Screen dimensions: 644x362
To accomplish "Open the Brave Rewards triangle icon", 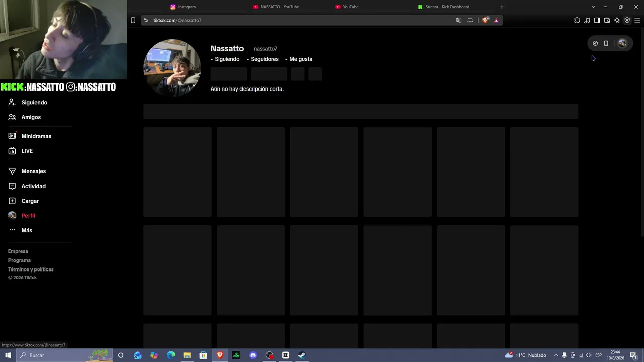I will (x=496, y=20).
